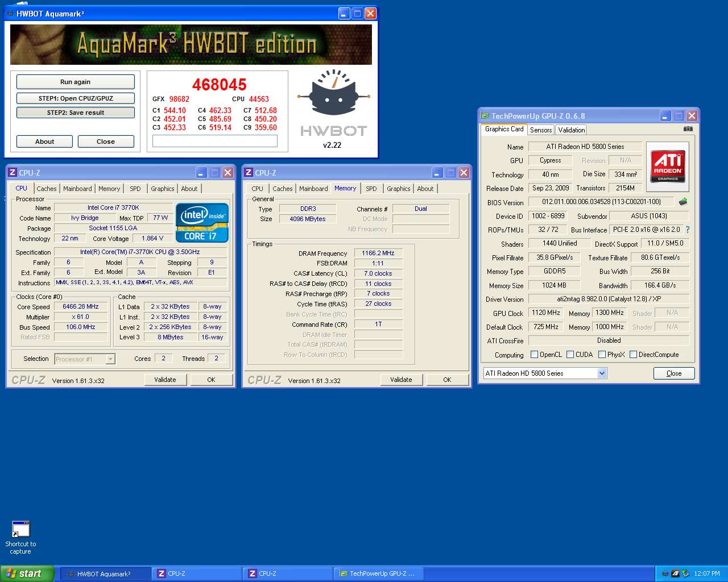The image size is (728, 582).
Task: Click STEP1: Open CPUZ/GPUZ button
Action: coord(76,98)
